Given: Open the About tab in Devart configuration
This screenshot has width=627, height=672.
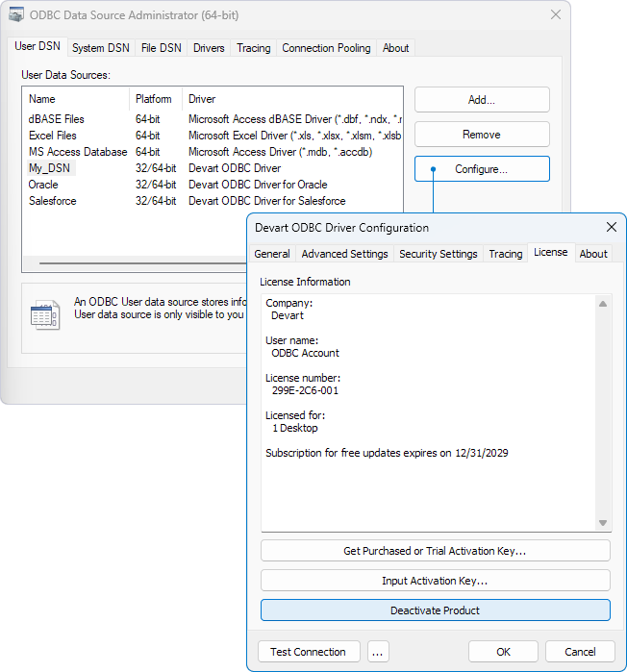Looking at the screenshot, I should click(593, 254).
